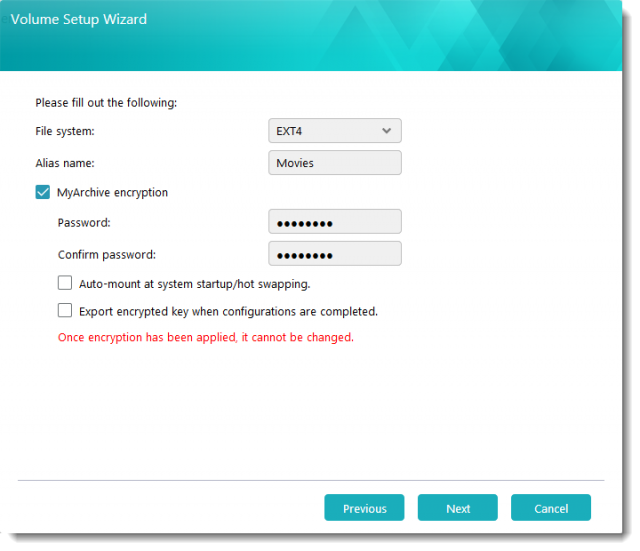640x551 pixels.
Task: Click the Confirm password label
Action: 106,254
